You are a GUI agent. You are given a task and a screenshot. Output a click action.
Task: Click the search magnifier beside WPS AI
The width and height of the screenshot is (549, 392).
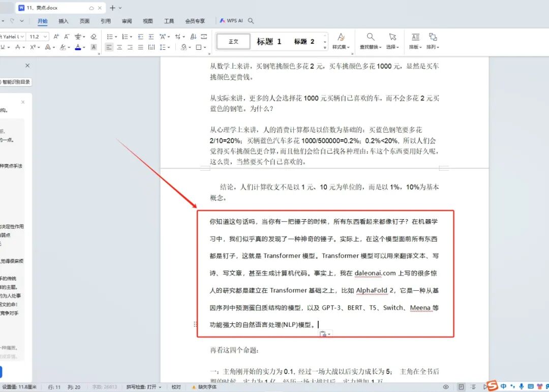point(251,21)
